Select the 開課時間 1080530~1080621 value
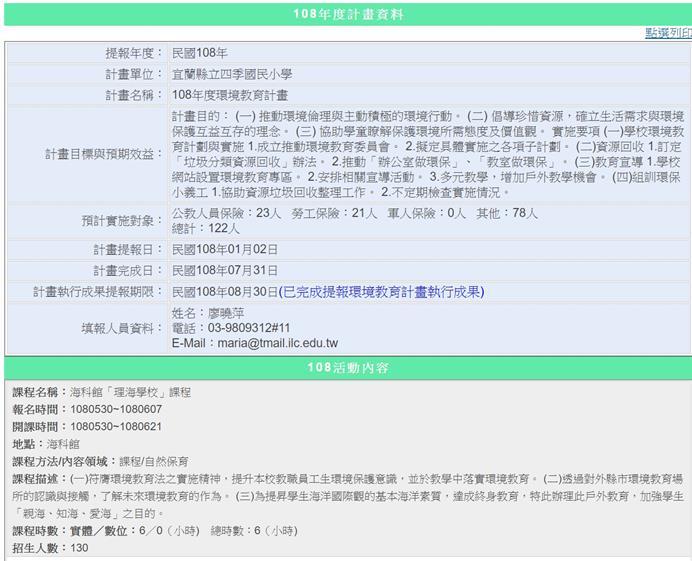This screenshot has width=692, height=561. pos(116,426)
